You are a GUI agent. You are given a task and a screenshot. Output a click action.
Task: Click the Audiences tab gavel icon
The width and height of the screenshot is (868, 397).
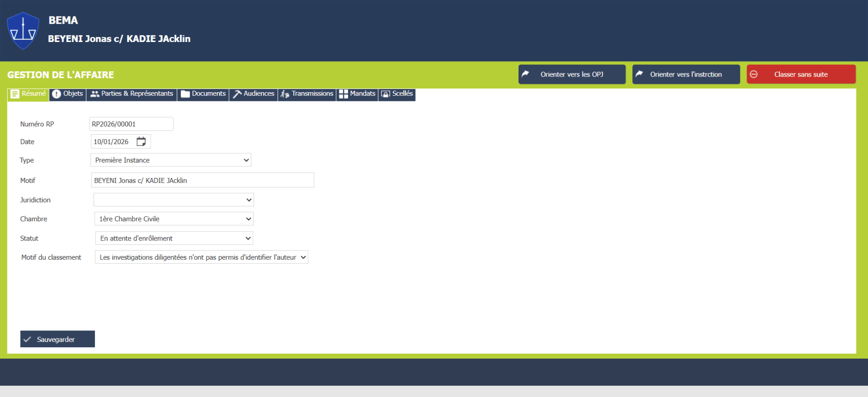tap(237, 94)
